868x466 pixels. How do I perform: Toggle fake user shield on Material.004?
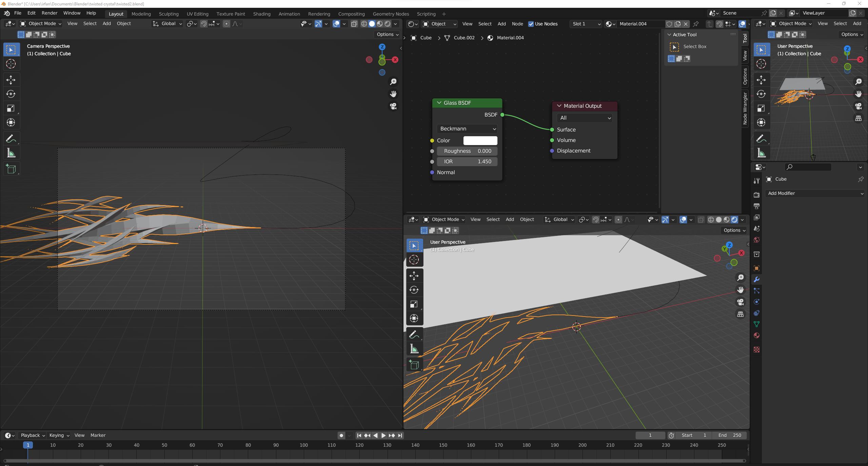[x=669, y=24]
